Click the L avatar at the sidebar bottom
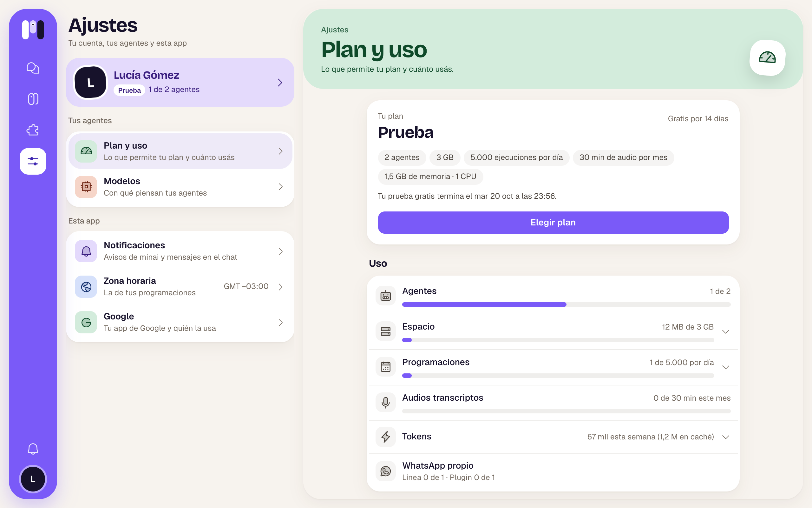 coord(33,479)
